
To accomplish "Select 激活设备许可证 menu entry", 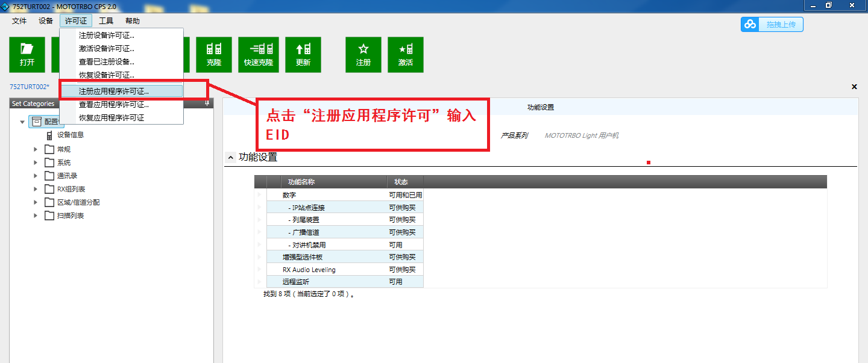I will click(x=107, y=49).
